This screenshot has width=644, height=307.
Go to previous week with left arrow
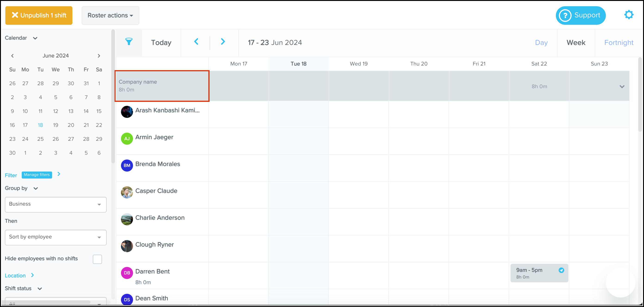click(x=196, y=42)
